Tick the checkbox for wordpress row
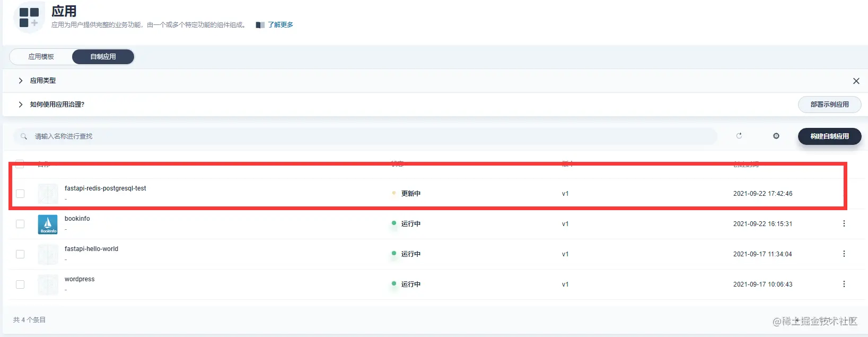 (x=20, y=284)
